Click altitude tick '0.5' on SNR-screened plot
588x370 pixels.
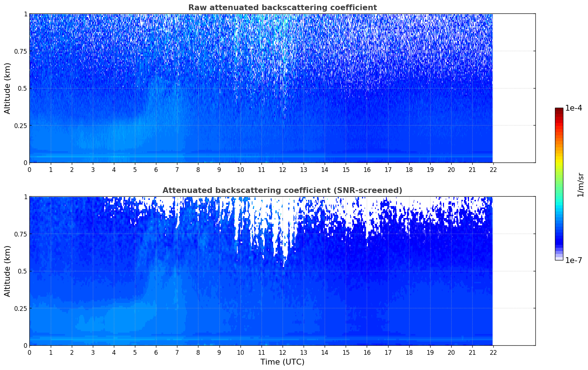point(22,271)
